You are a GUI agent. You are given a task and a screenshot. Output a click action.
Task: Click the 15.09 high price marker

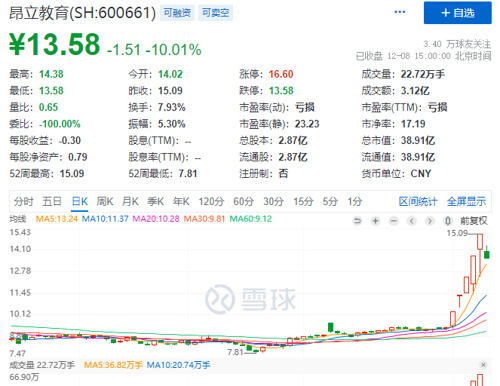coord(457,233)
